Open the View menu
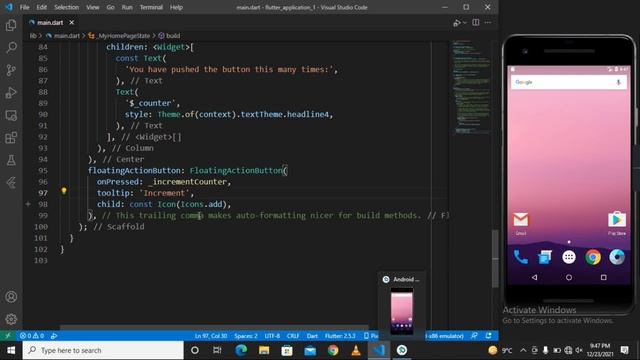The width and height of the screenshot is (640, 360). point(93,7)
